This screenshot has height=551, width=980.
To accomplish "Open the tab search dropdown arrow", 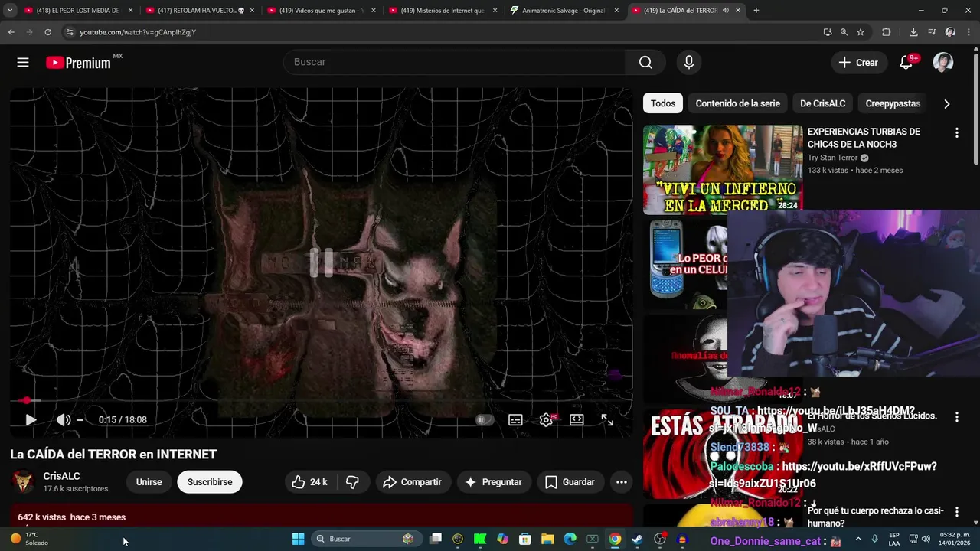I will click(10, 11).
